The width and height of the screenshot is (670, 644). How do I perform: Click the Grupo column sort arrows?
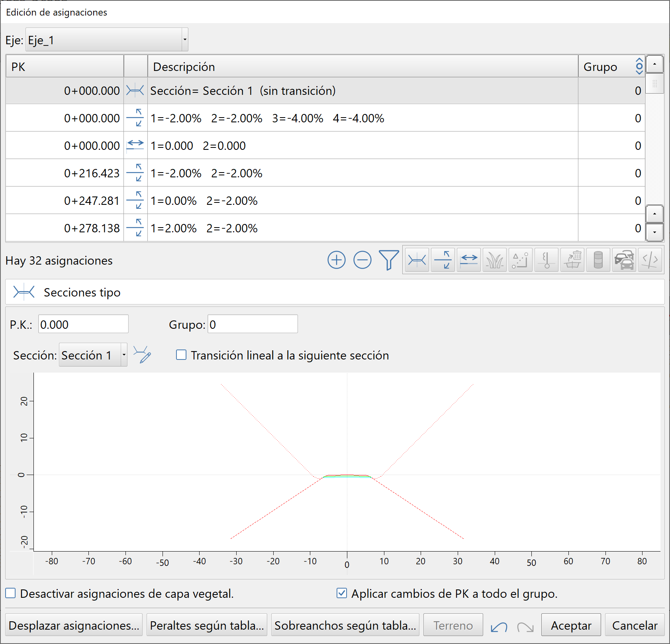coord(639,67)
